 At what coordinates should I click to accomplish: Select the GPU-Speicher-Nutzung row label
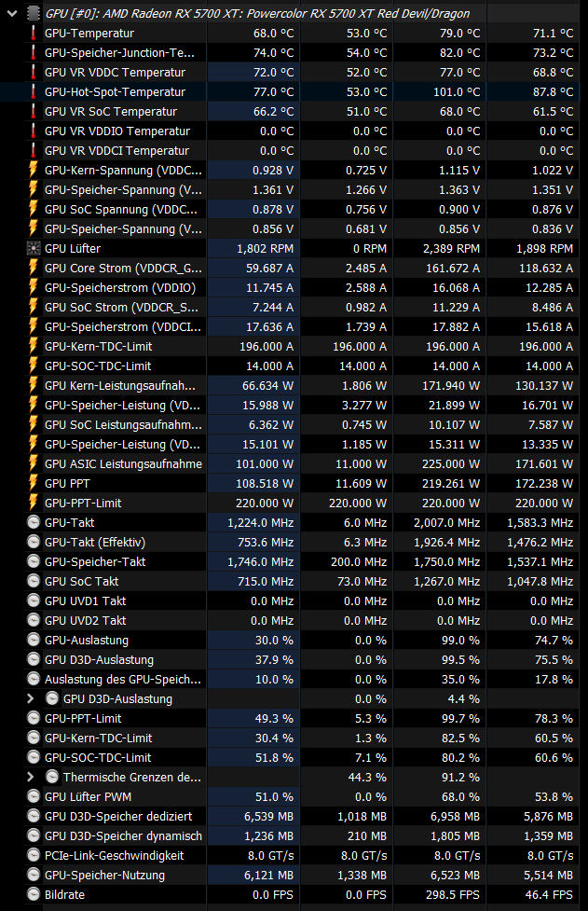coord(104,875)
